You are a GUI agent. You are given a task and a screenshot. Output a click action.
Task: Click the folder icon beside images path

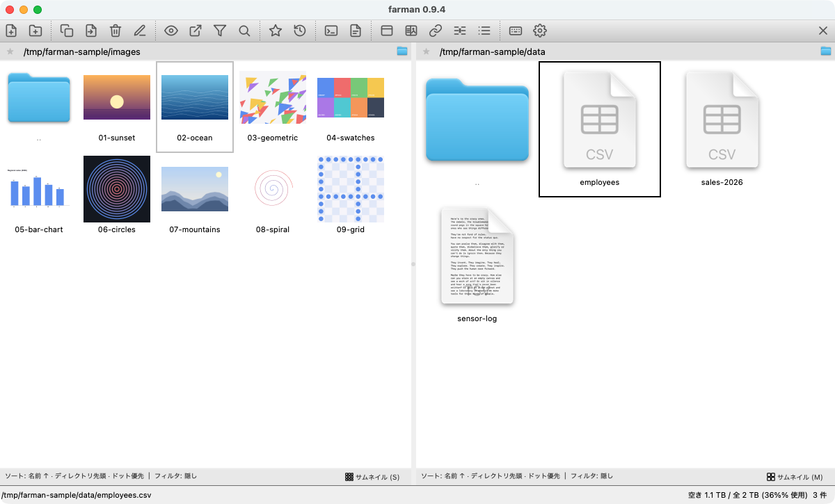coord(402,51)
